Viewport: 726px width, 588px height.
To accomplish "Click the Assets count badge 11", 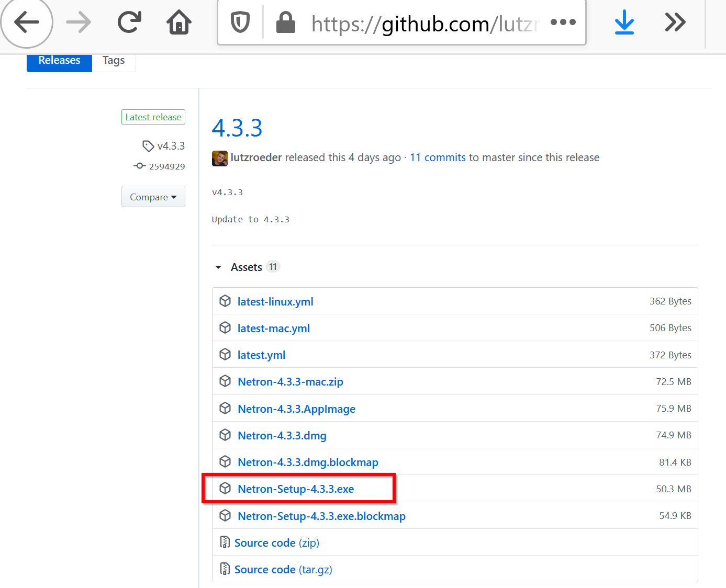I will 273,267.
